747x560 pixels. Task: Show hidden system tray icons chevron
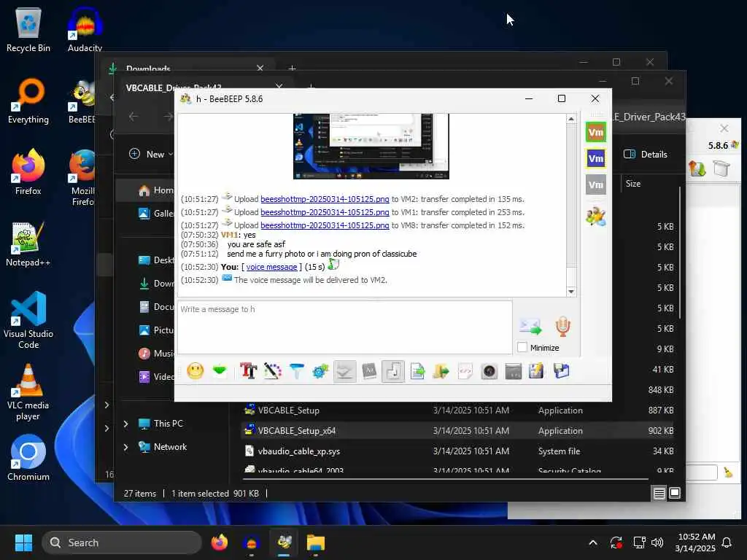[592, 542]
